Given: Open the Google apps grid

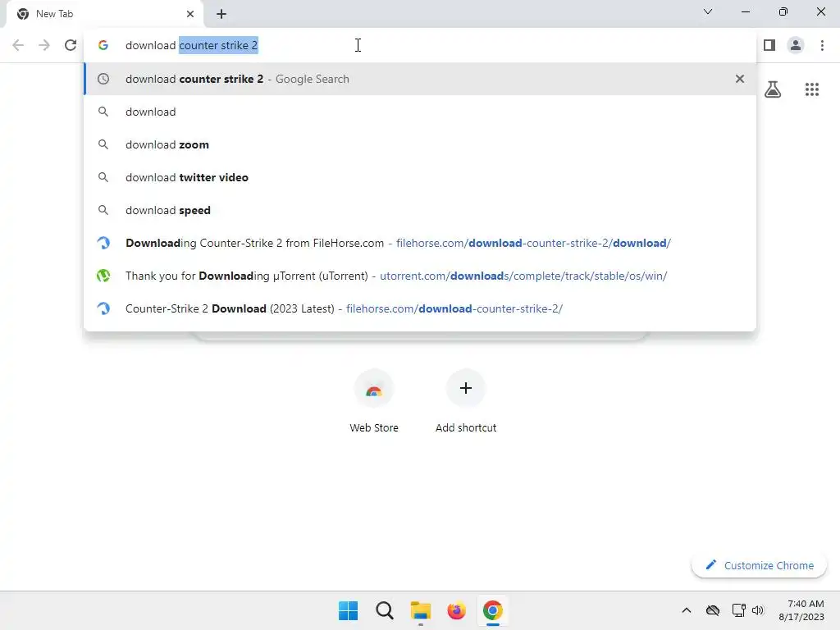Looking at the screenshot, I should [x=812, y=89].
